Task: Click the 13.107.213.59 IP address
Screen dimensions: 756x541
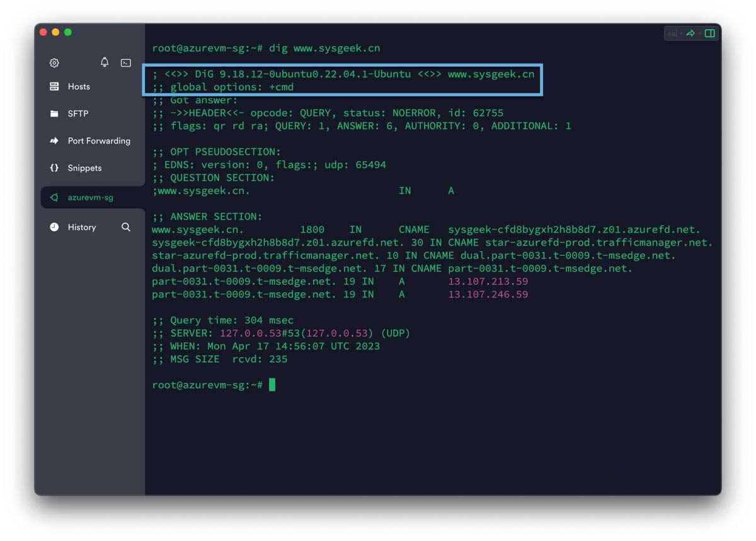Action: click(488, 282)
